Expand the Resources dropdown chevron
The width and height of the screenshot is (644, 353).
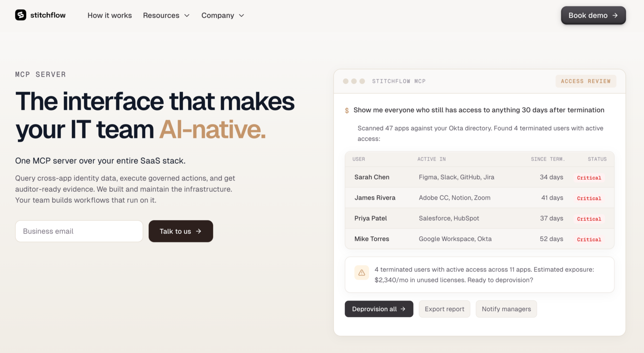[x=187, y=16]
